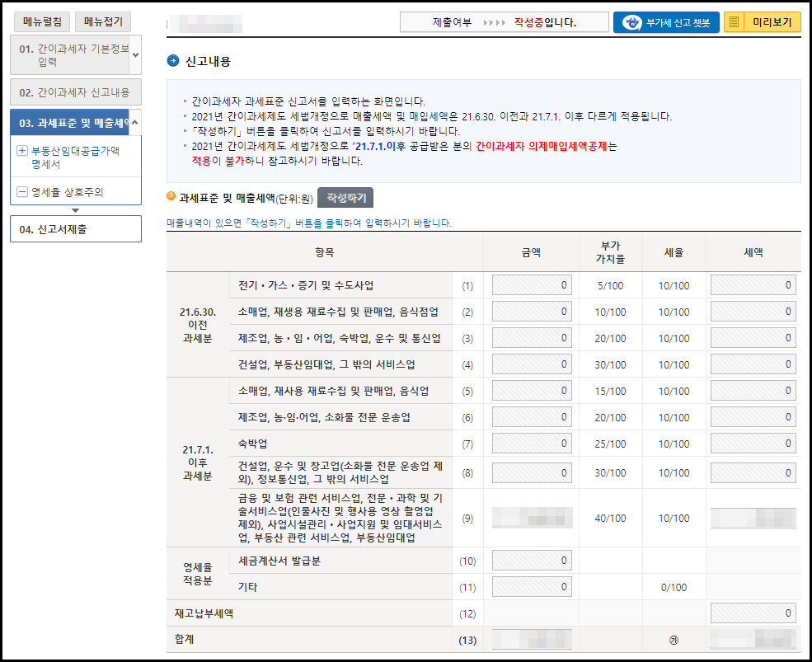Click the orange bullet icon by 과세표준 및 매출세액
Image resolution: width=812 pixels, height=662 pixels.
(171, 196)
